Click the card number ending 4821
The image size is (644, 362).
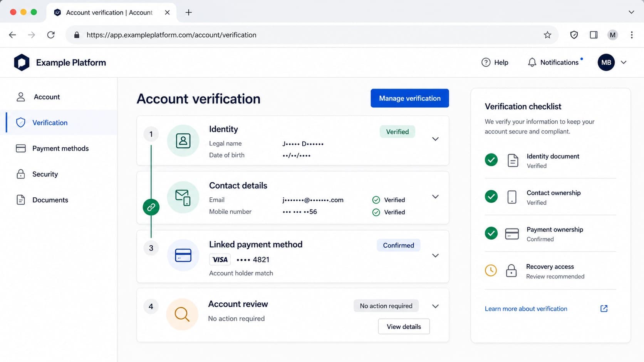point(253,260)
